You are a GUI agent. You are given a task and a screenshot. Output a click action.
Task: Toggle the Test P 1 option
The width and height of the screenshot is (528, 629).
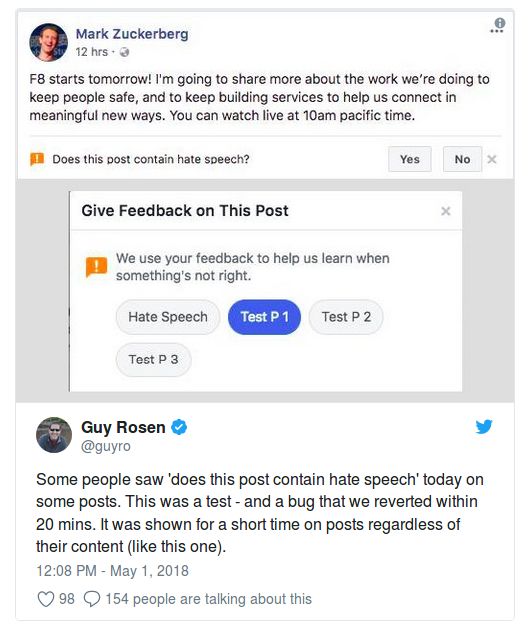click(x=264, y=317)
